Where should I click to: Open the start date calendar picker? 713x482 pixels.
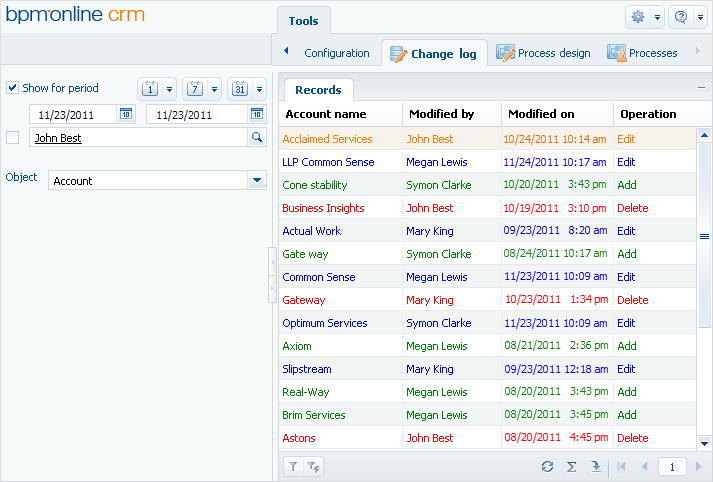coord(126,114)
